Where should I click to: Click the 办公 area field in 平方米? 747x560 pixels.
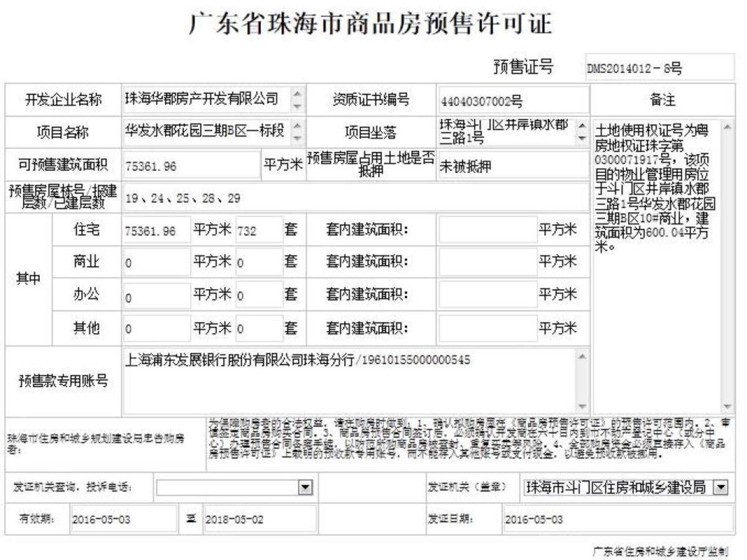pyautogui.click(x=157, y=296)
